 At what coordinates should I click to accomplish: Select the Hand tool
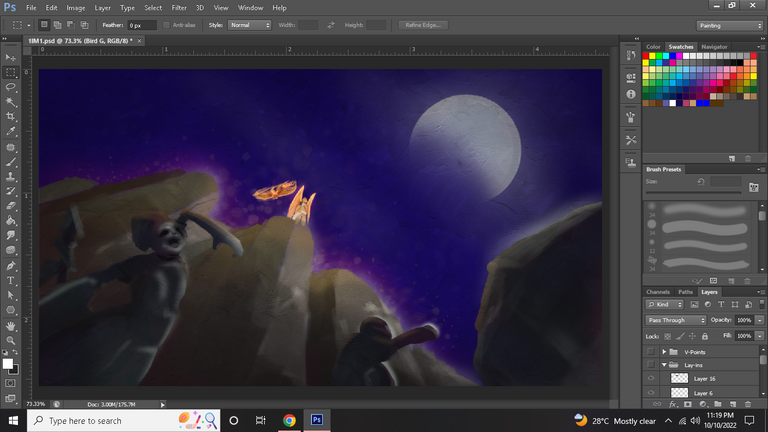tap(10, 326)
